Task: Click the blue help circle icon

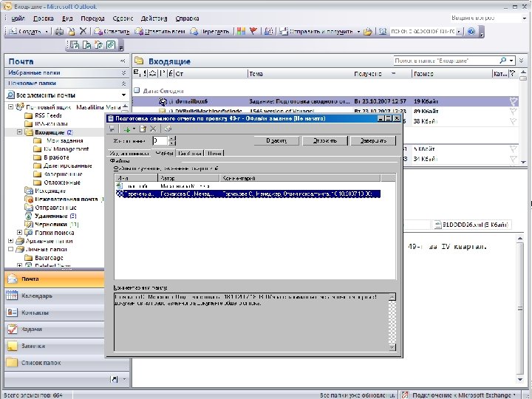Action: [471, 32]
